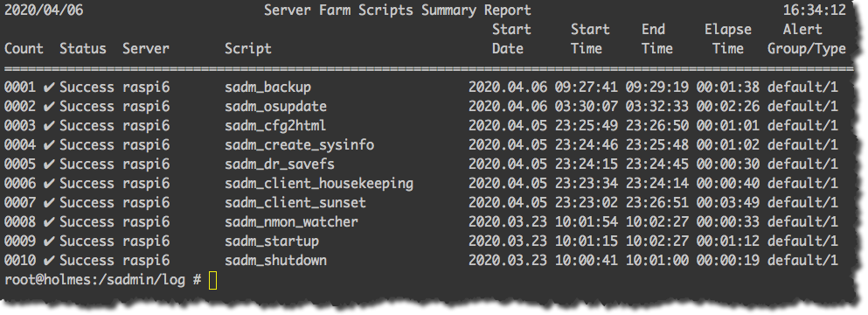Click the checkmark icon on row 0010
This screenshot has height=315, width=868.
pos(49,260)
